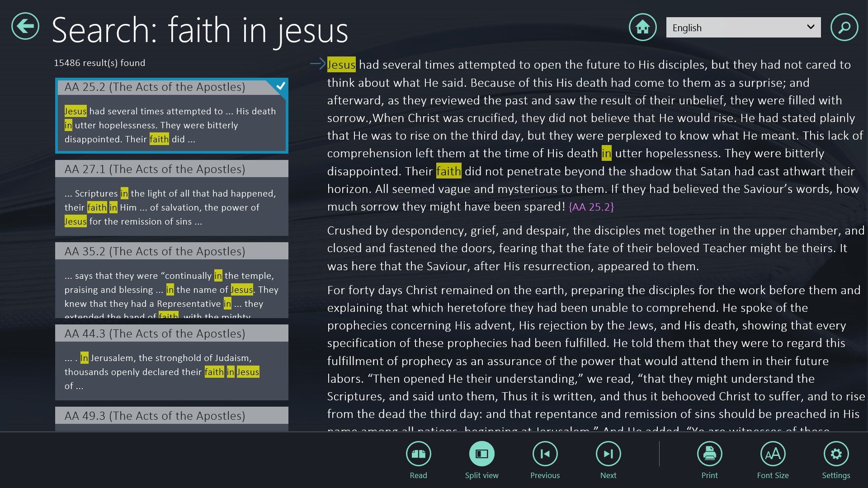Mark the AA 27.1 result as selected
The height and width of the screenshot is (488, 868).
point(172,169)
